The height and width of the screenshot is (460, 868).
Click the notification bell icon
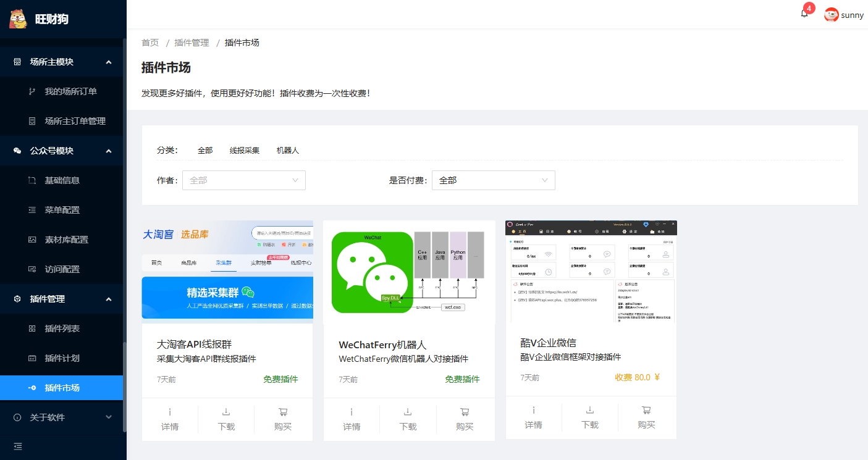pyautogui.click(x=804, y=14)
